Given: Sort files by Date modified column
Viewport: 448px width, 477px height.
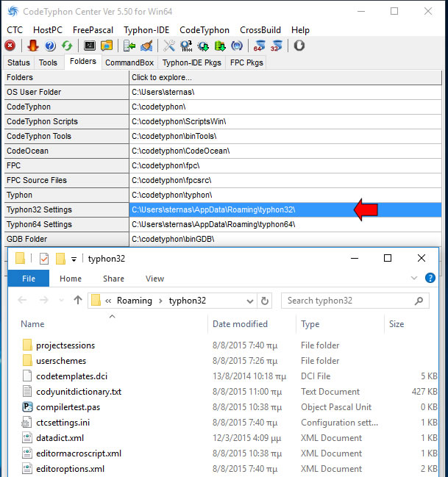Looking at the screenshot, I should tap(240, 324).
